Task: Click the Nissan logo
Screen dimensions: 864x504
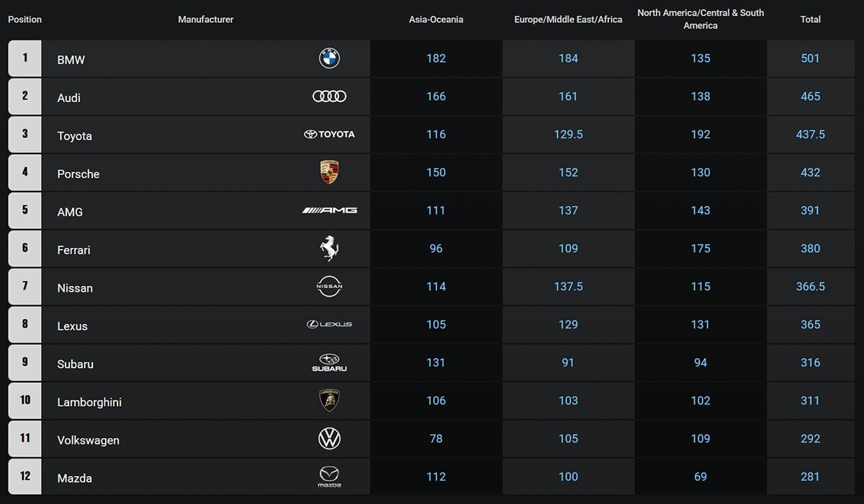Action: click(x=329, y=287)
